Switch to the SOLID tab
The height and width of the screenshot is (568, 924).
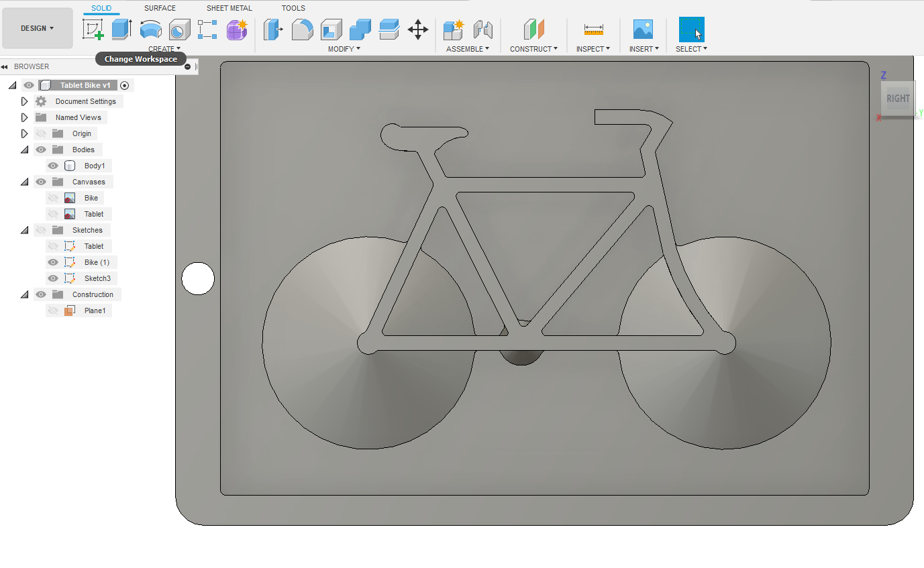point(101,8)
